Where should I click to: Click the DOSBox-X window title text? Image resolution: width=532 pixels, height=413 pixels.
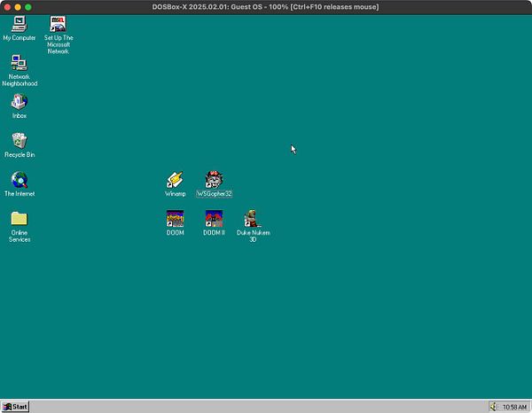click(265, 7)
